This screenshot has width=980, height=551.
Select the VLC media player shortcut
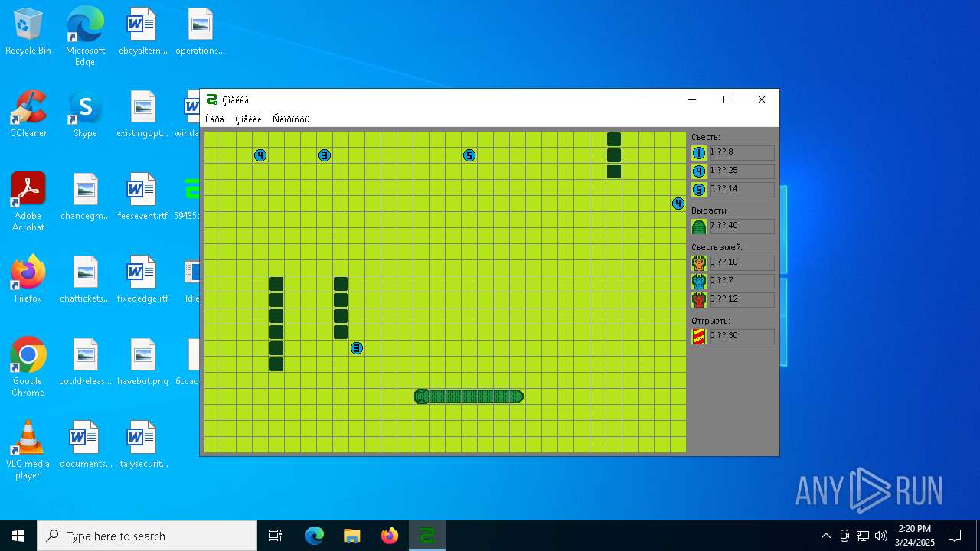pyautogui.click(x=28, y=450)
